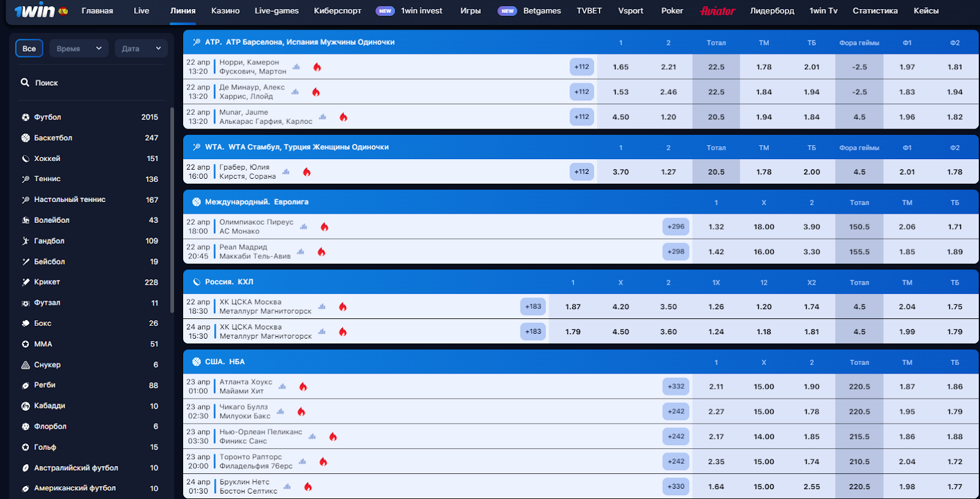Click fire icon for Реал Мадрид match

coord(322,252)
